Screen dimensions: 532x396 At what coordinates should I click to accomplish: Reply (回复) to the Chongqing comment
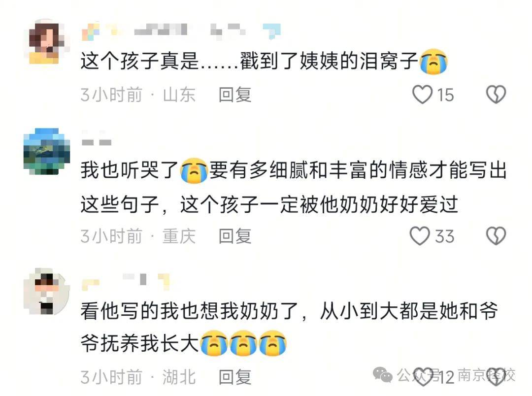click(235, 236)
